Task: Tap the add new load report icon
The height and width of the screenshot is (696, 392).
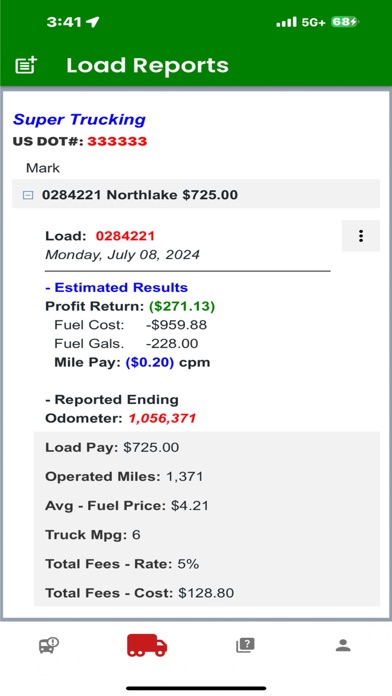Action: (26, 65)
